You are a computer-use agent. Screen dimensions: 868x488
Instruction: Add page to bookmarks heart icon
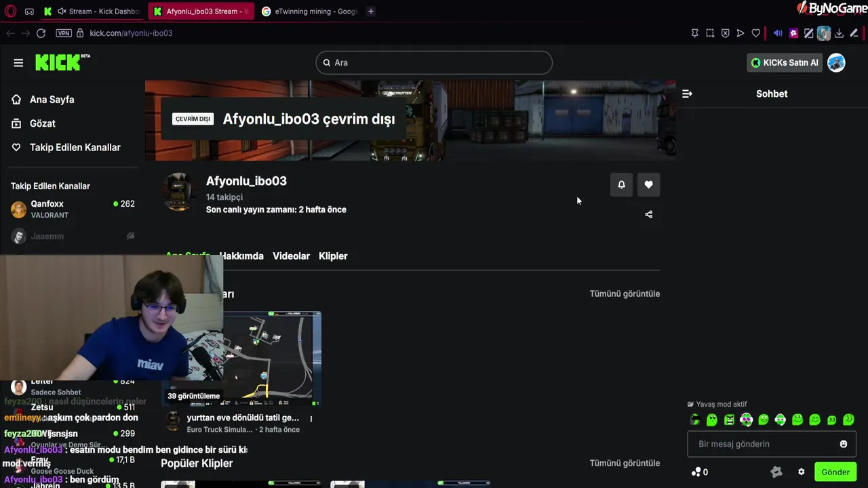click(x=756, y=33)
